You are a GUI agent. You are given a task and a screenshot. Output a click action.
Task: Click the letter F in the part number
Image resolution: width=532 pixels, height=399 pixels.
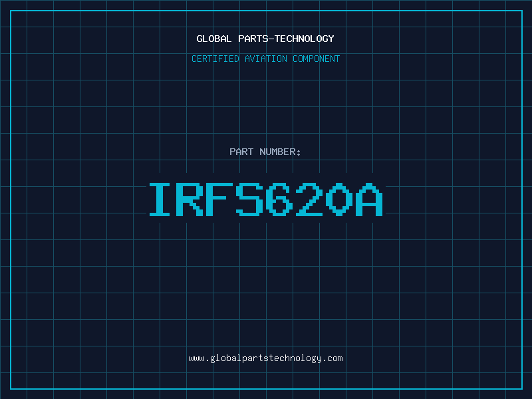tap(220, 199)
